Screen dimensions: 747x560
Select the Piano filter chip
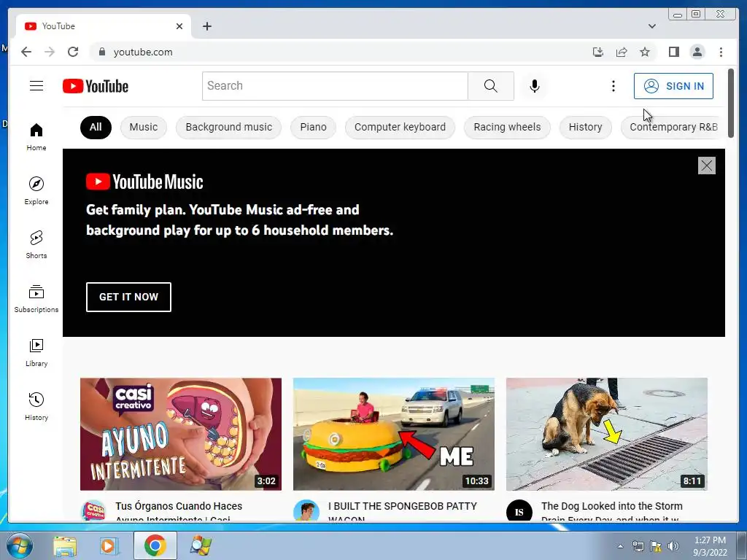tap(313, 127)
